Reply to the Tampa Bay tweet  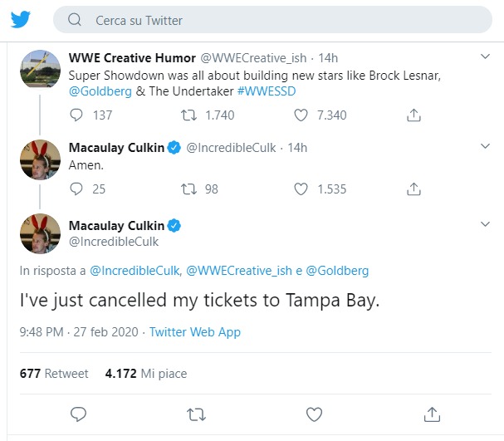coord(79,413)
